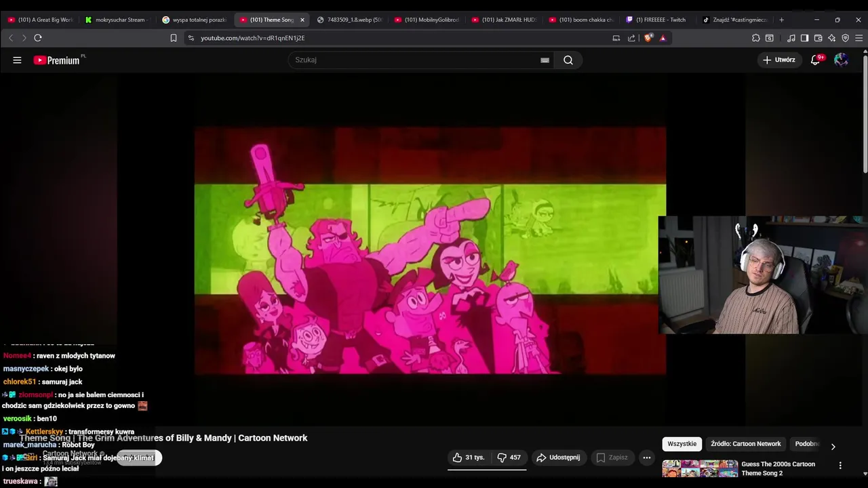Open Brave VPN shield icon
Viewport: 868px width, 488px height.
[x=845, y=38]
